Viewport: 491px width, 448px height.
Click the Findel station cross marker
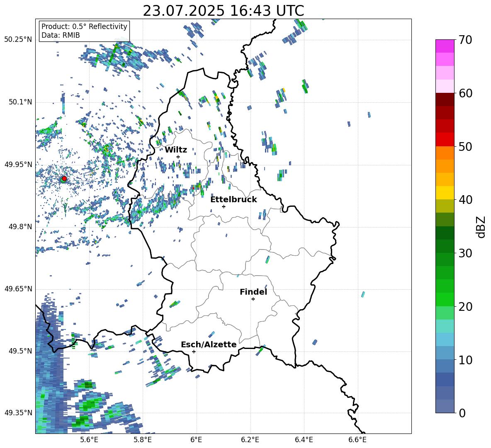(253, 299)
